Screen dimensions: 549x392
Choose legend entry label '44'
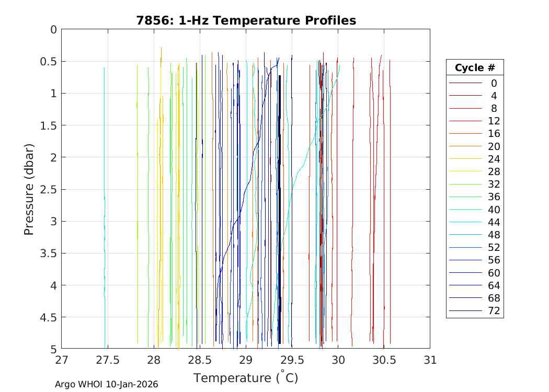tap(494, 222)
